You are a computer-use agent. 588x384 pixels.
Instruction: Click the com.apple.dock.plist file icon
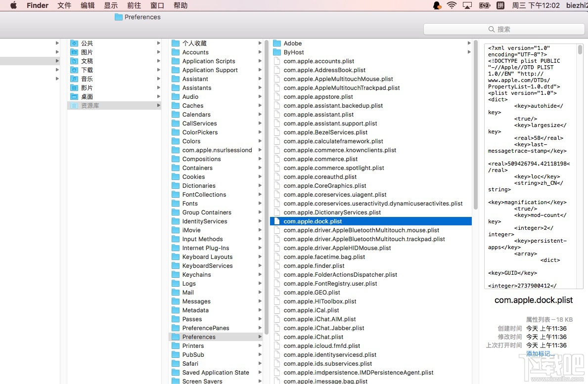click(277, 221)
